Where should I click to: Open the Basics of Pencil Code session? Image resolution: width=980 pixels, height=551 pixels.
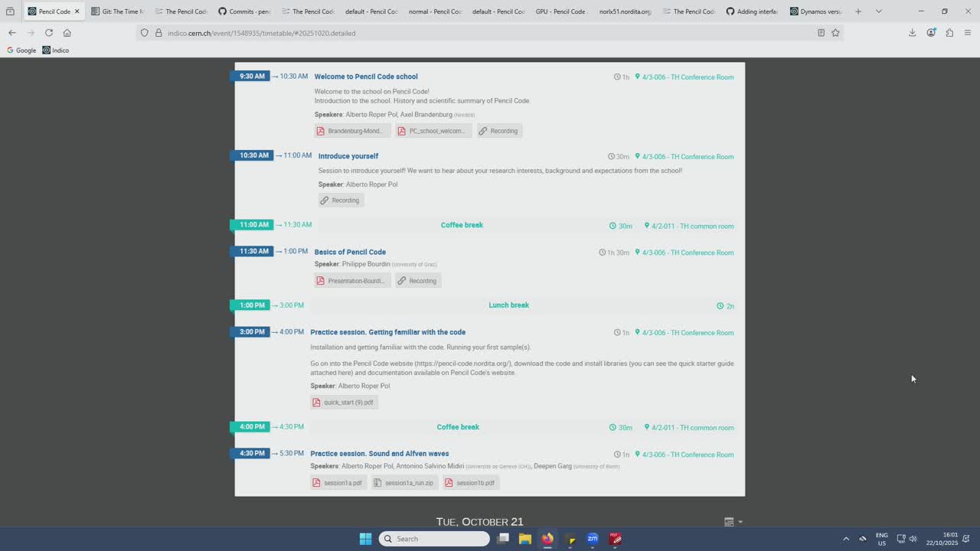click(350, 252)
